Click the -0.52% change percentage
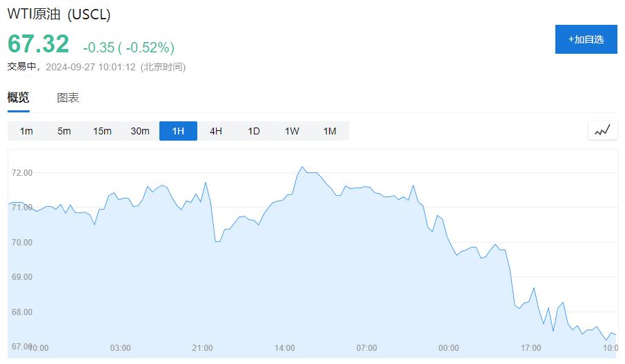This screenshot has width=625, height=364. coord(150,48)
